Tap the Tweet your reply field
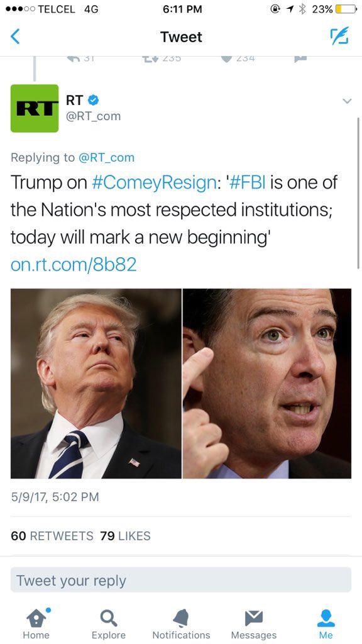Viewport: 362px width, 644px height. coord(180,580)
